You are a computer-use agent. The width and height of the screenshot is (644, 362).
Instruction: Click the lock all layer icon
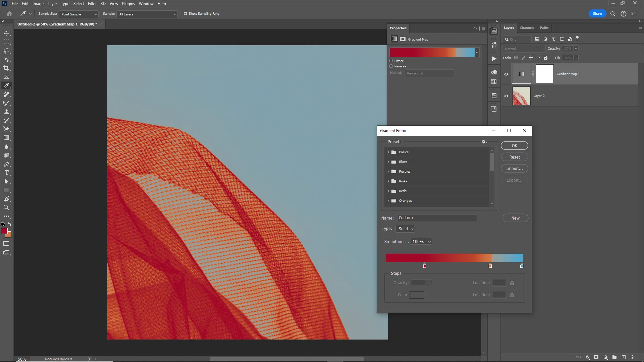click(x=546, y=58)
